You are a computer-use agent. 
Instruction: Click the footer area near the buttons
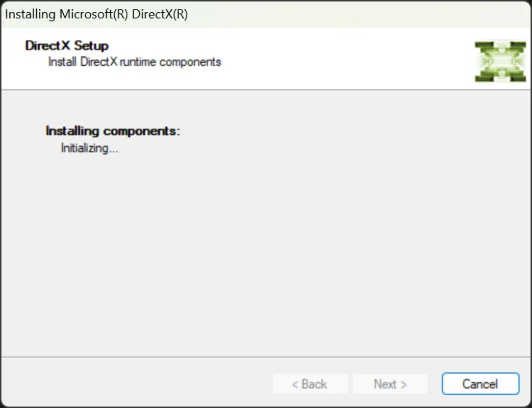point(153,384)
